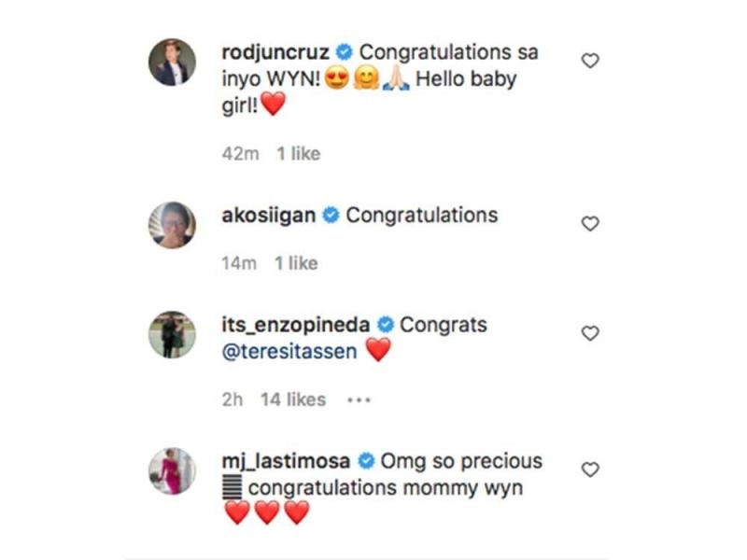Like akosiigan's Congratulations comment
This screenshot has height=560, width=747.
click(x=590, y=224)
